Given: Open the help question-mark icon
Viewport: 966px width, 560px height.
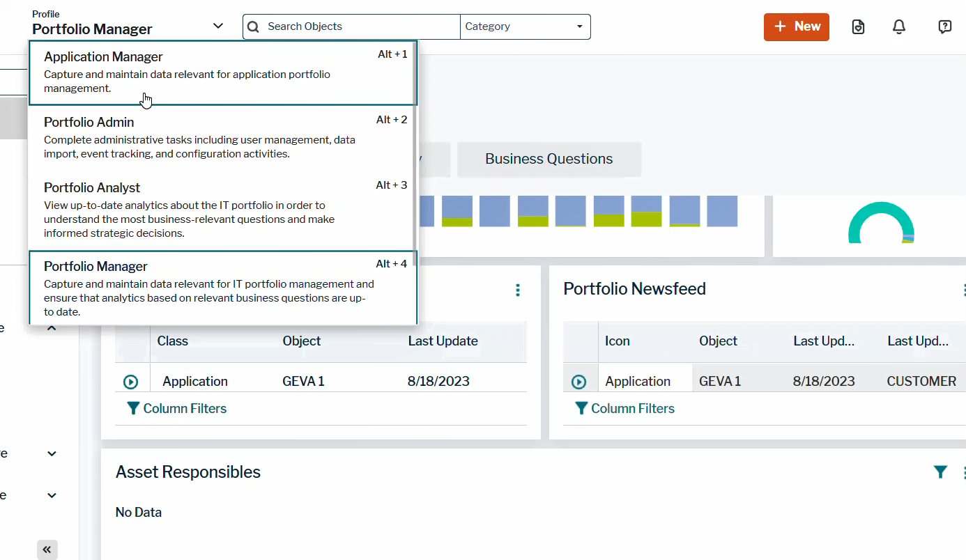Looking at the screenshot, I should coord(944,26).
